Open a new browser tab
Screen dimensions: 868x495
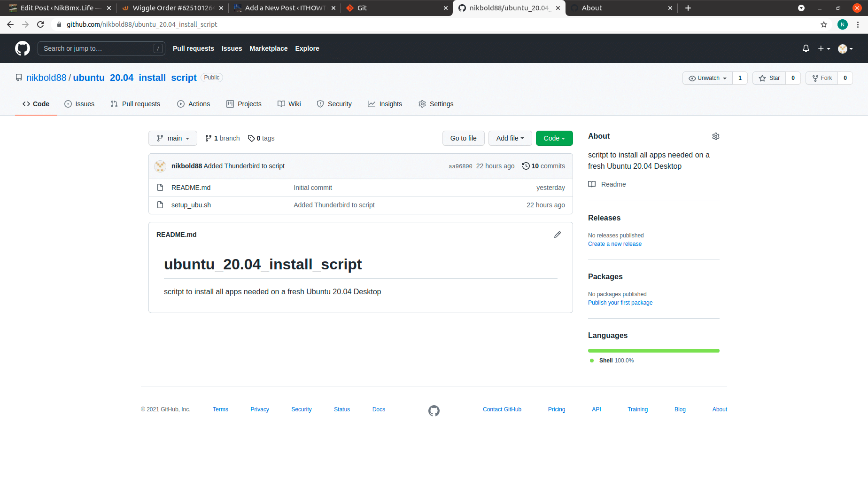pos(688,8)
